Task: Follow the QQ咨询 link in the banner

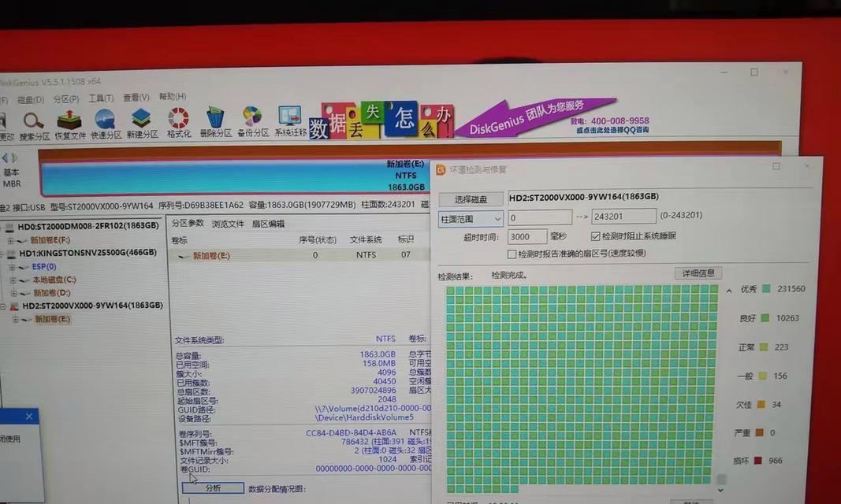Action: (x=612, y=130)
